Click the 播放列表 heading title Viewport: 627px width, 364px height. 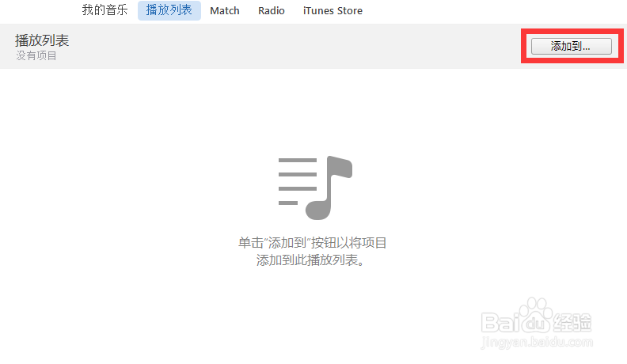42,40
